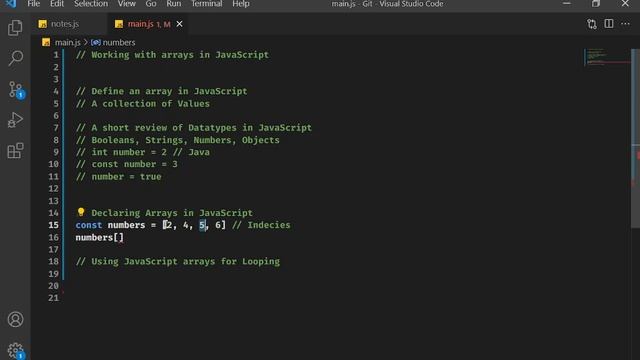Click the VS Code logo icon
640x360 pixels.
pos(11,4)
